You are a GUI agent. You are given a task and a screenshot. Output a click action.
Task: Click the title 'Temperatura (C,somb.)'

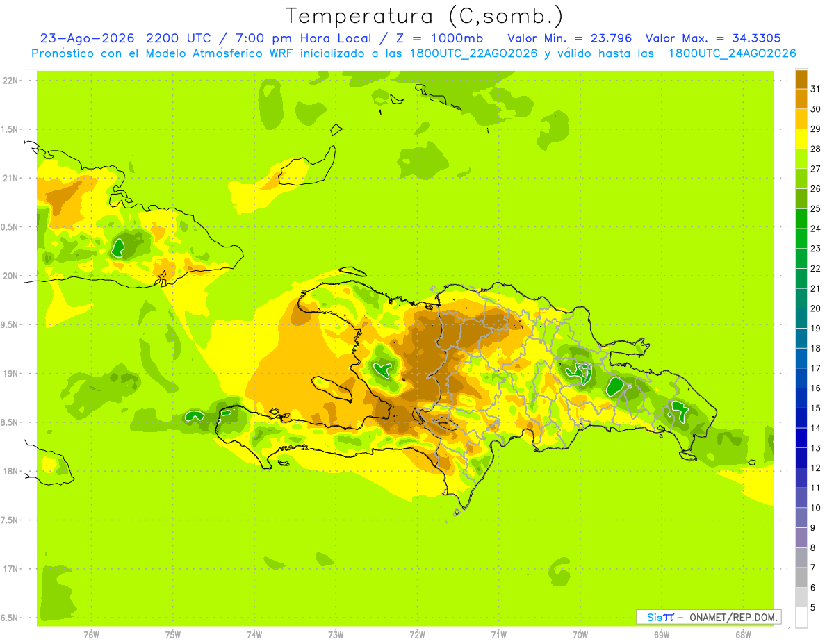pos(425,15)
